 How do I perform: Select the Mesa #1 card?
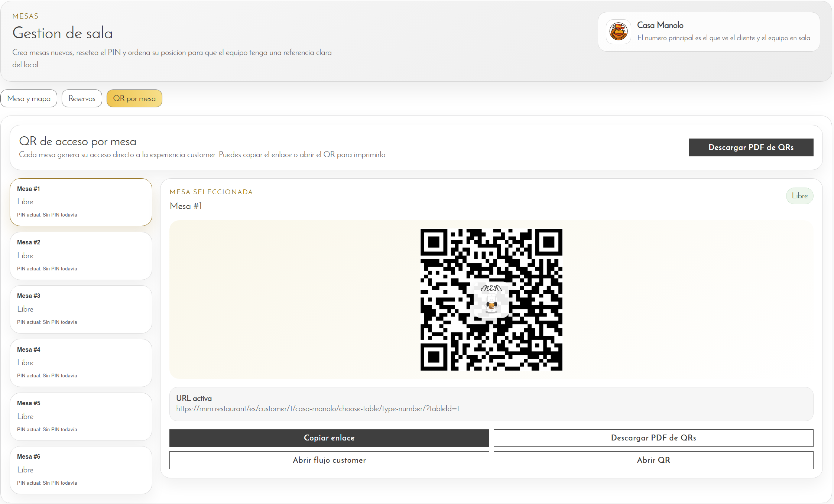click(x=81, y=202)
